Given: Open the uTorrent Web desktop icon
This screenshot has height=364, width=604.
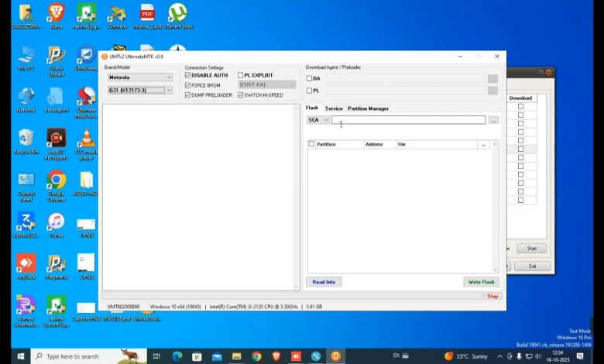Looking at the screenshot, I should (177, 13).
